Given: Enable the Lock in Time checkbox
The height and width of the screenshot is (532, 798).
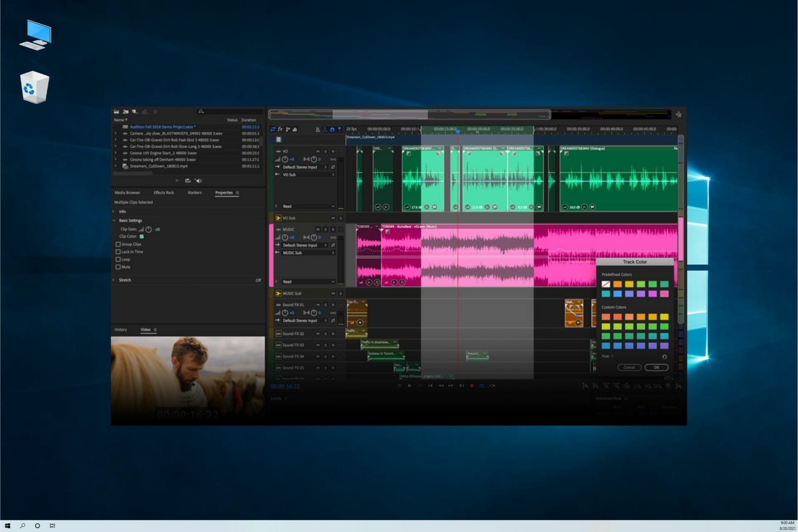Looking at the screenshot, I should pyautogui.click(x=118, y=252).
